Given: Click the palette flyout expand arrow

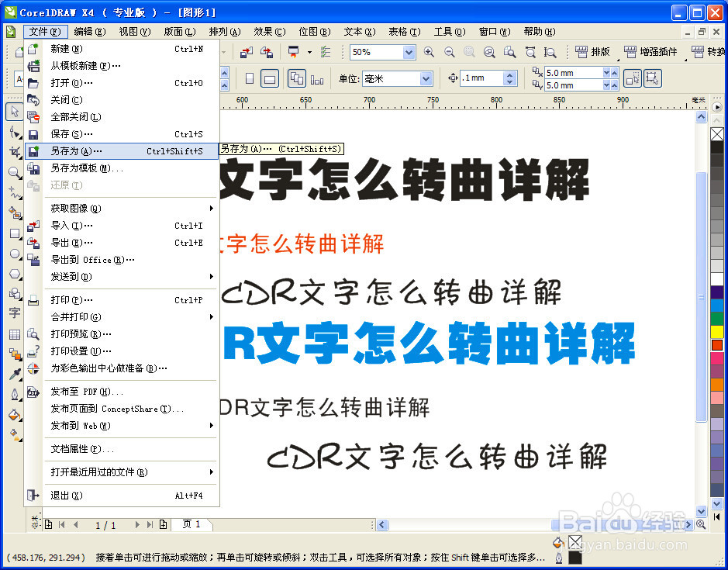Looking at the screenshot, I should click(x=717, y=107).
